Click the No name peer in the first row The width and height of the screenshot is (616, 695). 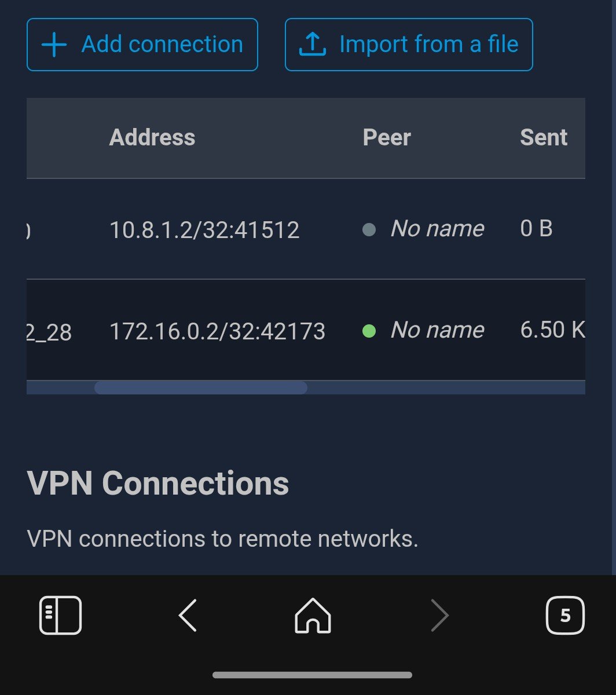pos(437,229)
